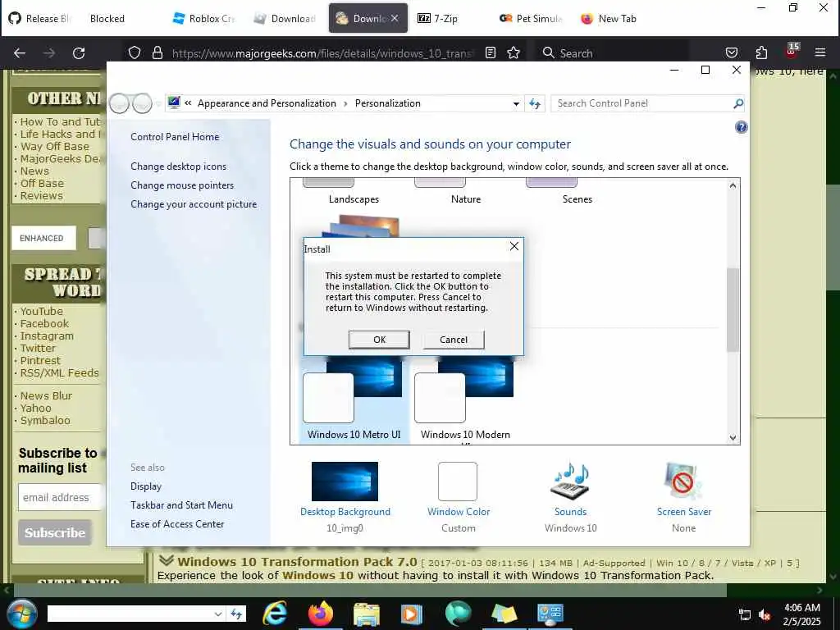Click the Control Panel search magnifier icon
Image resolution: width=840 pixels, height=630 pixels.
pos(738,103)
